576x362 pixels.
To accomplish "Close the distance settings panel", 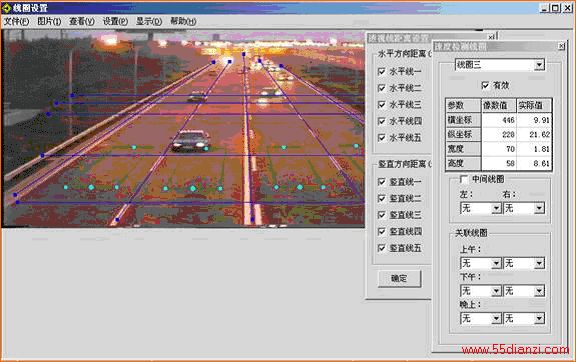I will tap(492, 37).
